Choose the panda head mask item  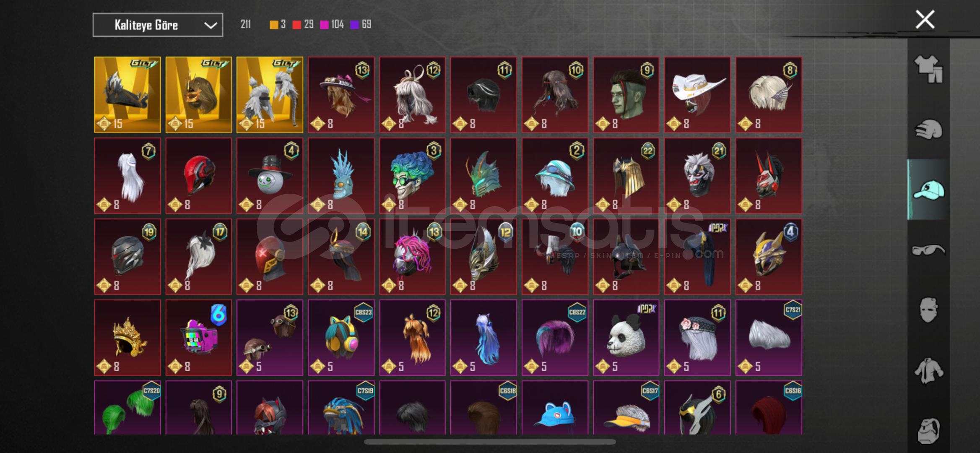[626, 337]
